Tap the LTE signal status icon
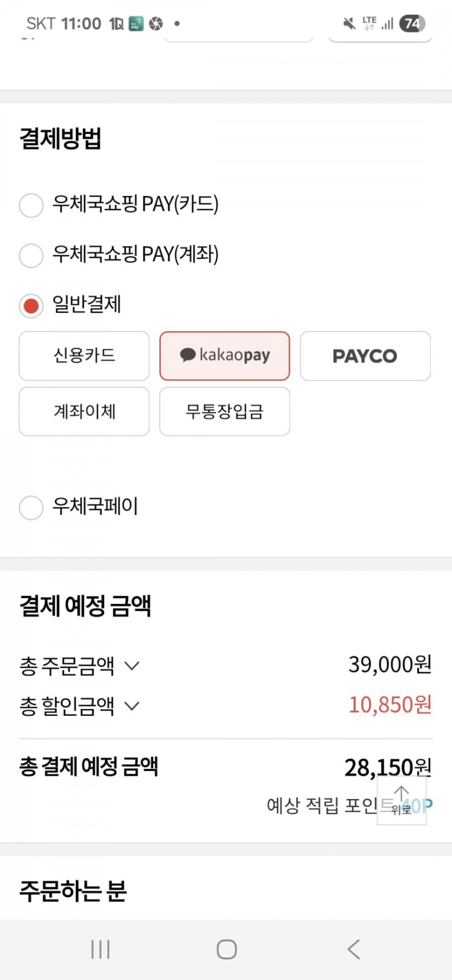The image size is (452, 980). pyautogui.click(x=370, y=23)
